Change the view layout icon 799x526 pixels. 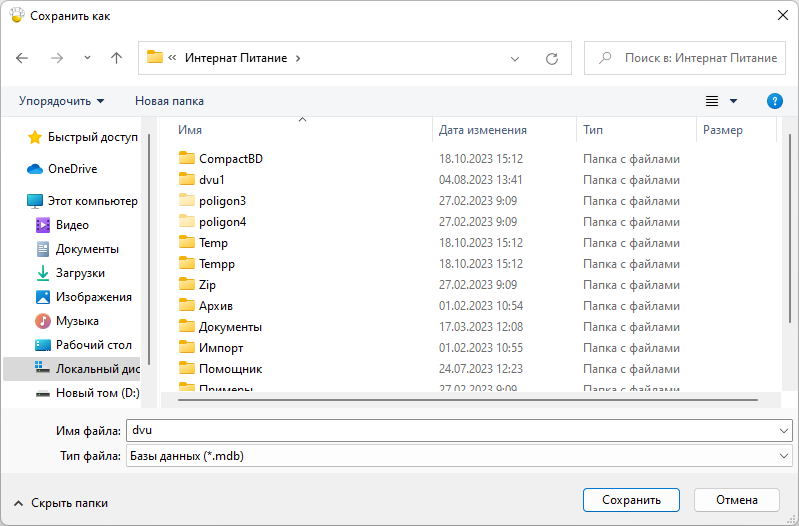click(713, 101)
